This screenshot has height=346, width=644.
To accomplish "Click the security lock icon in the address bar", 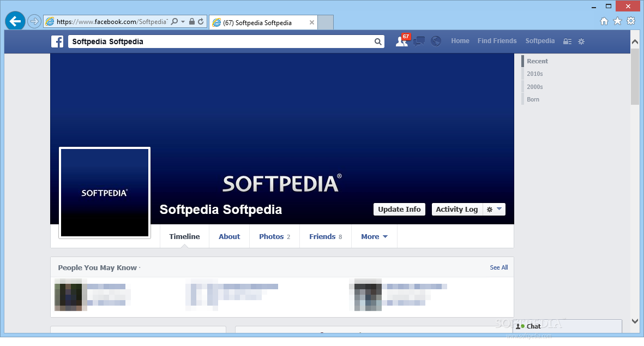I will click(192, 21).
